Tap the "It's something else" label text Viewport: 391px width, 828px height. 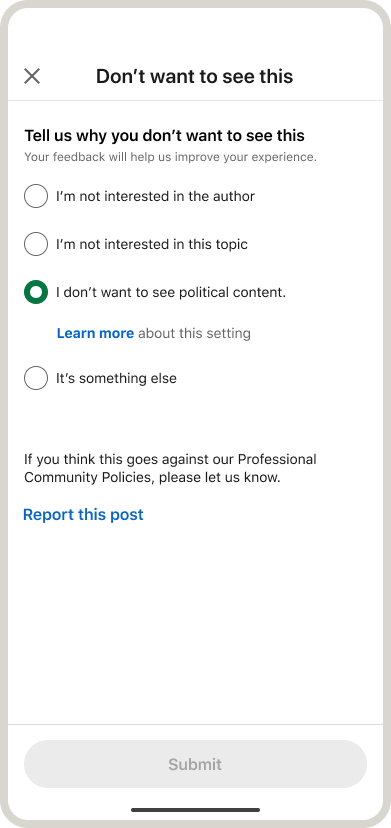[116, 379]
